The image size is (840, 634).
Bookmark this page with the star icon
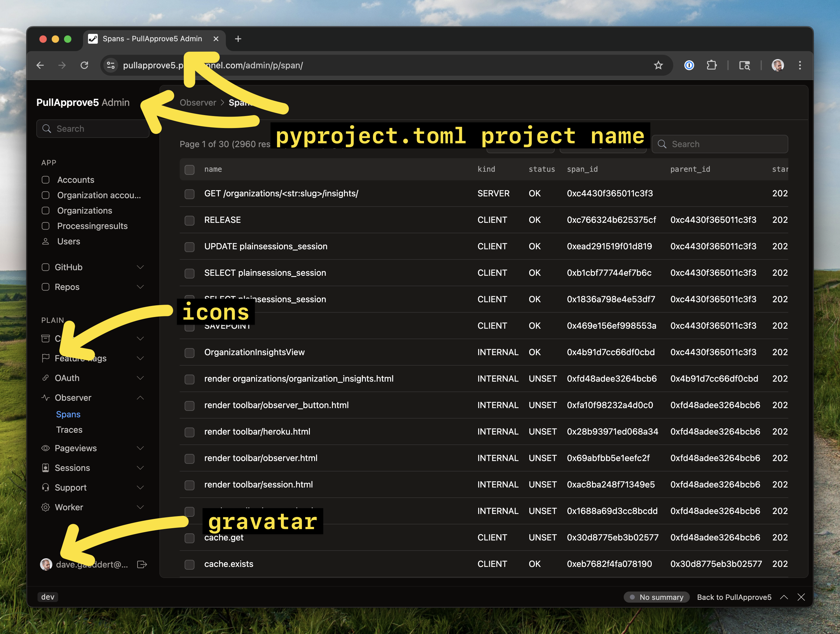tap(658, 65)
